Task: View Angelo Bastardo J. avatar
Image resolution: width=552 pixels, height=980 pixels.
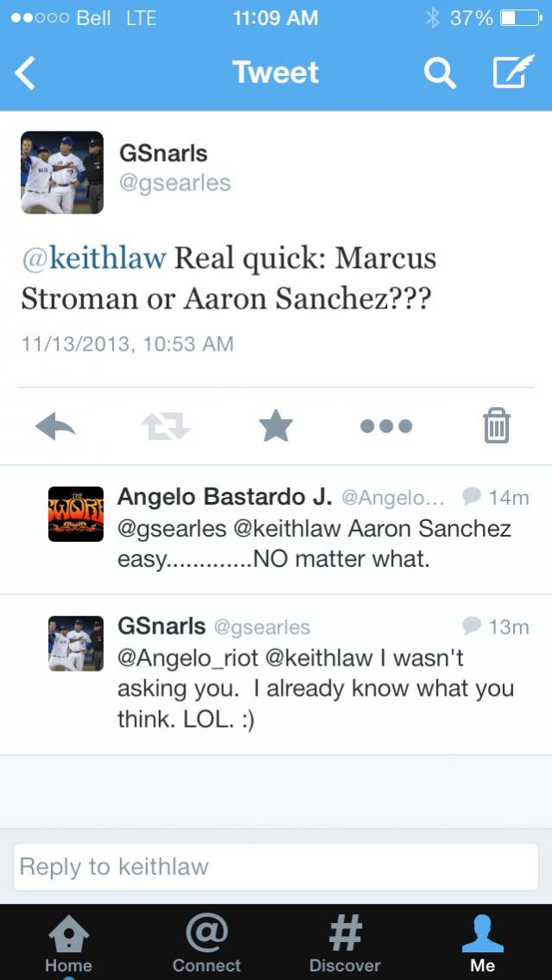Action: pos(75,513)
